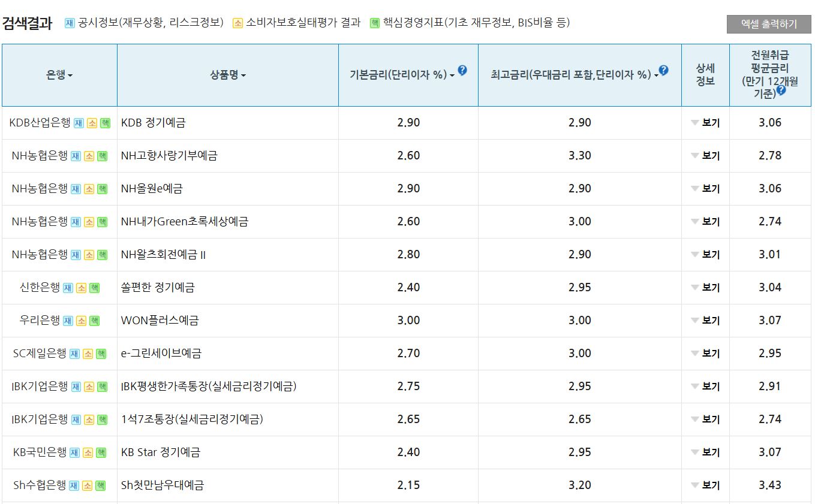
Task: Expand 보기 details for IBK평생한가족통장
Action: click(x=705, y=387)
